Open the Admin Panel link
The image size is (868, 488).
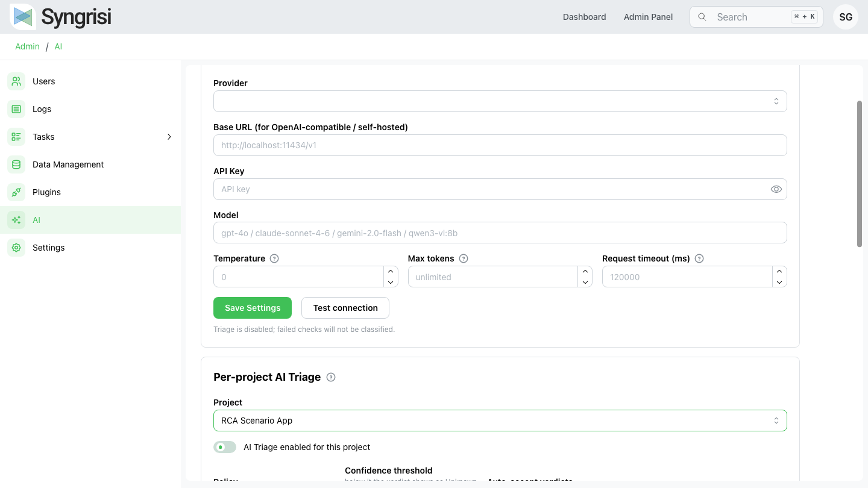tap(649, 17)
